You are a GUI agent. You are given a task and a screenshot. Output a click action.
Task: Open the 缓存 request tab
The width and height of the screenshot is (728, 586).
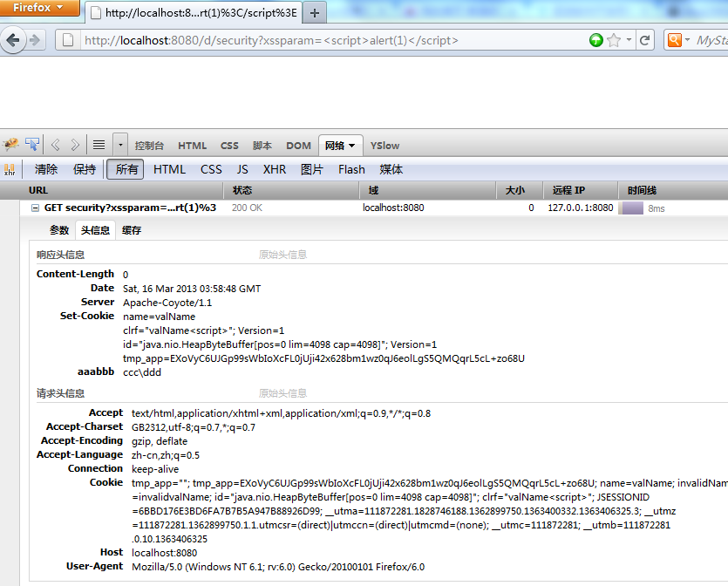[132, 230]
